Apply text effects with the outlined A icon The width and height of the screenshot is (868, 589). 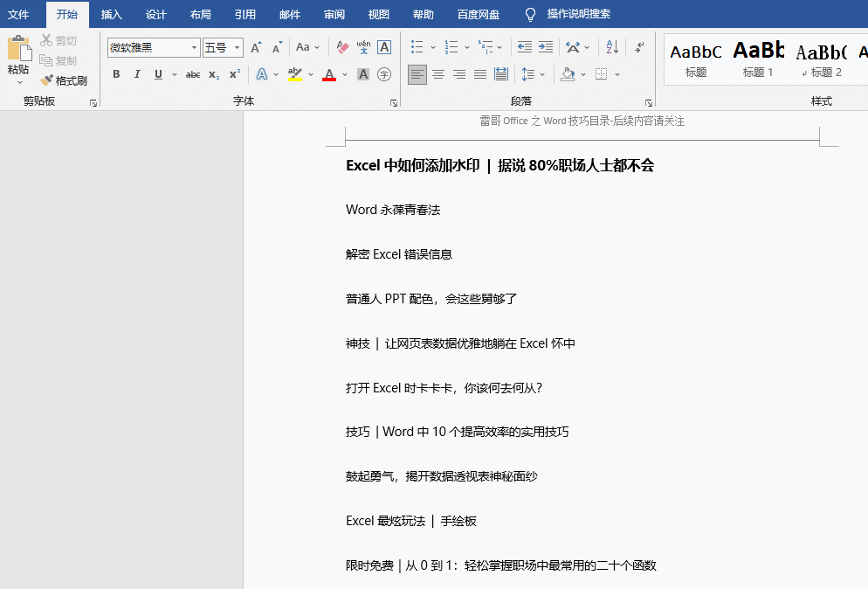(x=262, y=74)
